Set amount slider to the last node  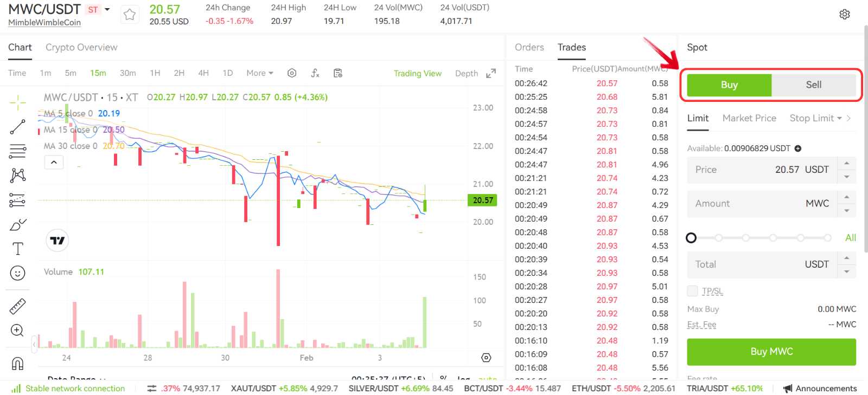827,238
